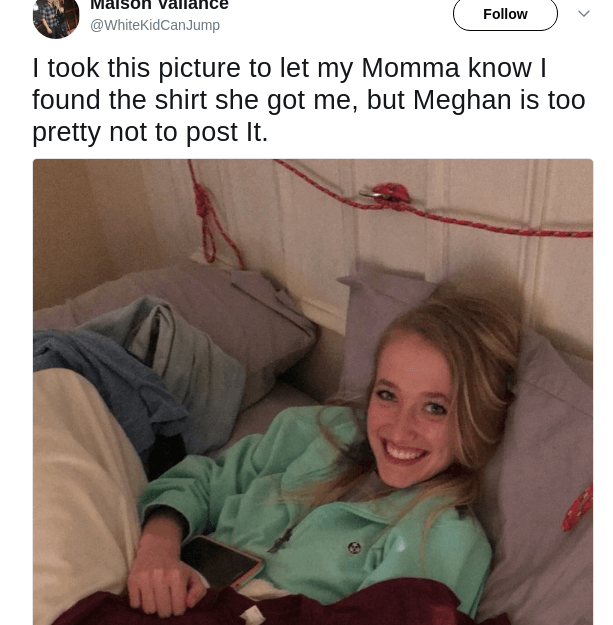Screen dimensions: 613x625
Task: Open the attached tweet photo
Action: tap(312, 390)
